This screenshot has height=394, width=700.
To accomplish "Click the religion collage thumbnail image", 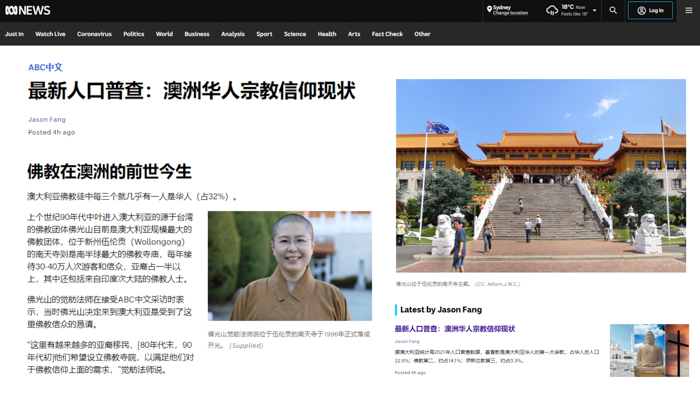I will pyautogui.click(x=649, y=350).
